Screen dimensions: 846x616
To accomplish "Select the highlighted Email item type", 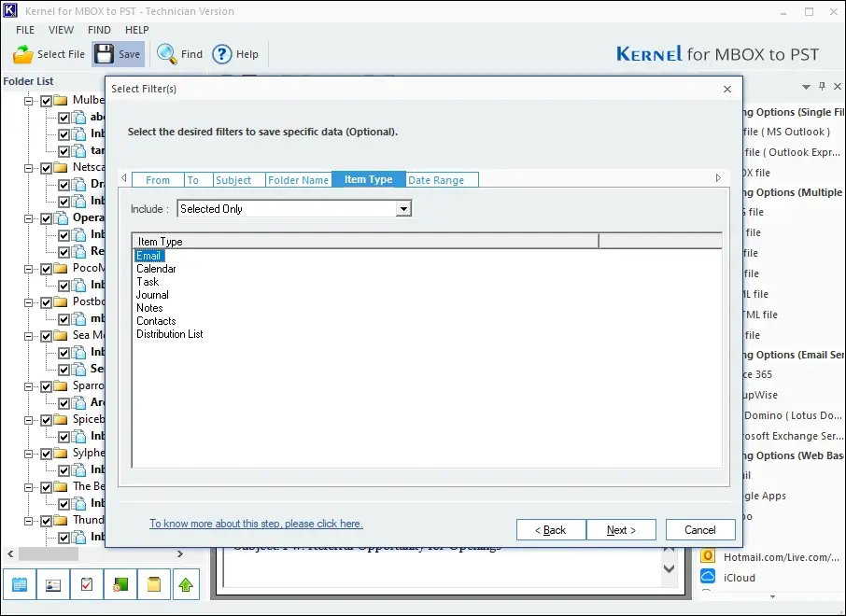I will 148,256.
